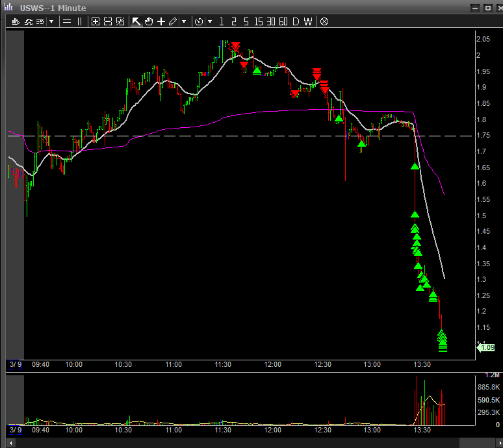Switch to the 30 minute interval

pyautogui.click(x=271, y=21)
